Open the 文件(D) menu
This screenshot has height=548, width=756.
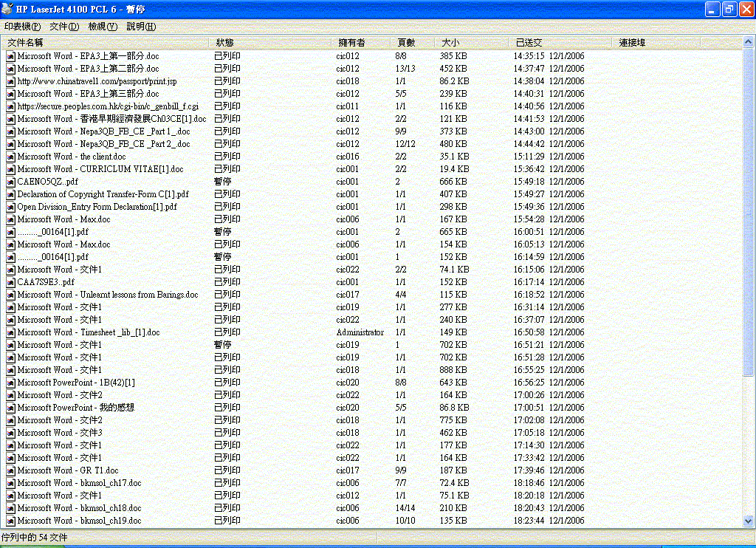(x=64, y=27)
